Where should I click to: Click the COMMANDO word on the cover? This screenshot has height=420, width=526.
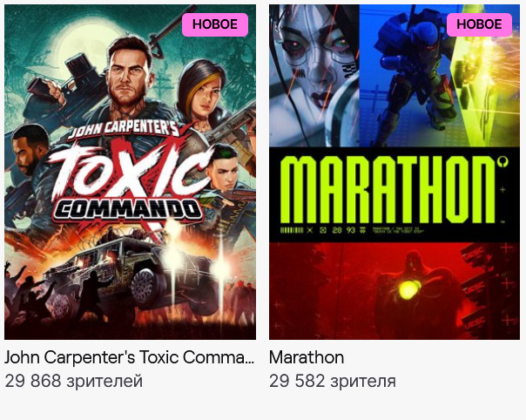(x=129, y=211)
